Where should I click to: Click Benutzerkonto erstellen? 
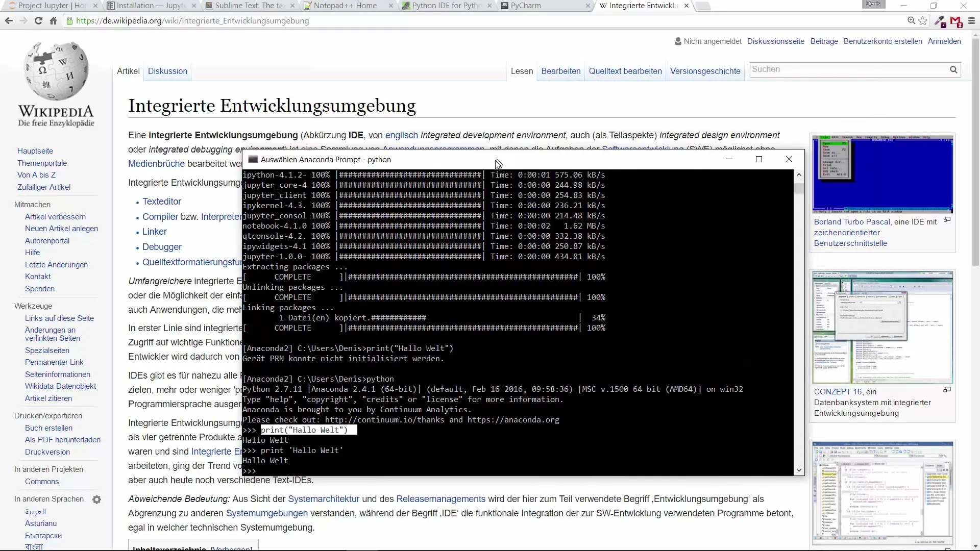pos(883,41)
